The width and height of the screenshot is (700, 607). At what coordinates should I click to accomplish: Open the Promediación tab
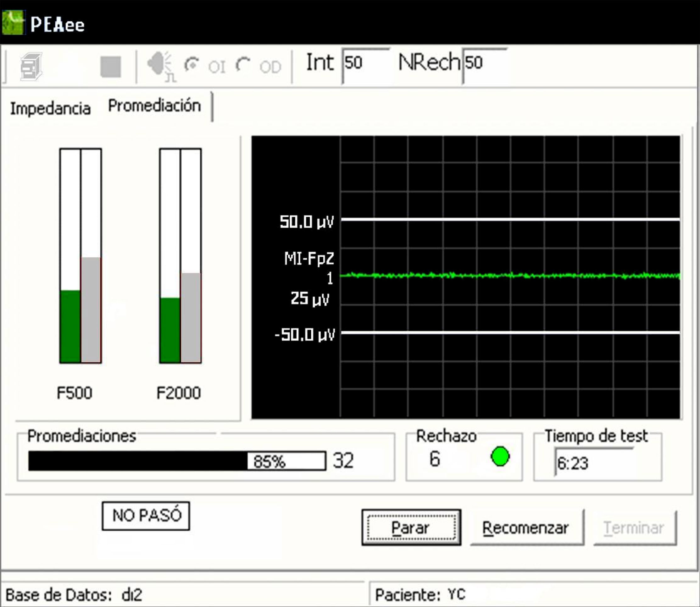pyautogui.click(x=154, y=106)
